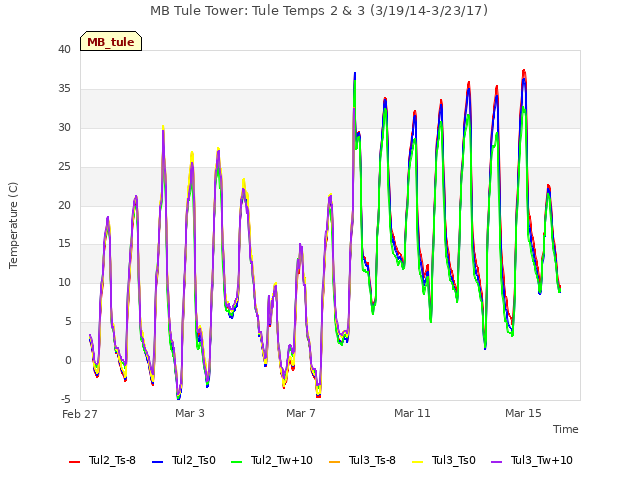Image resolution: width=640 pixels, height=480 pixels.
Task: Click the 10 y-axis tick label
Action: coord(64,282)
